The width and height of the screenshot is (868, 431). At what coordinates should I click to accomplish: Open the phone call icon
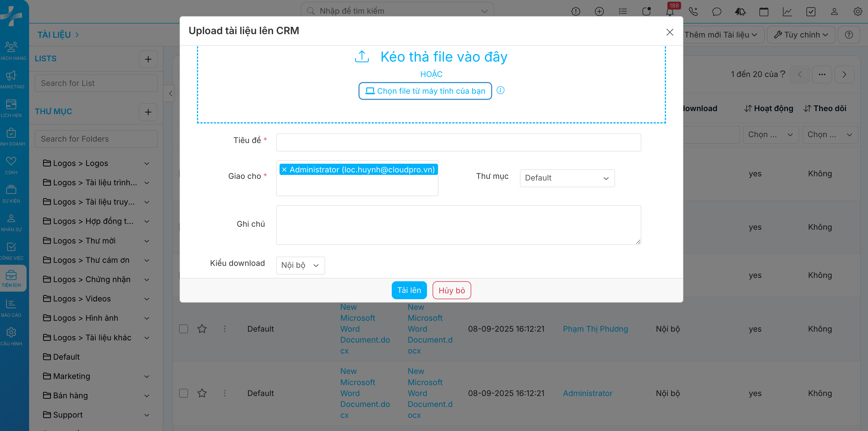point(693,12)
